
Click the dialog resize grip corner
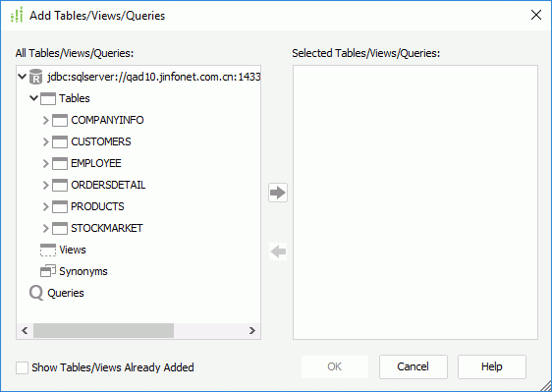pos(545,385)
